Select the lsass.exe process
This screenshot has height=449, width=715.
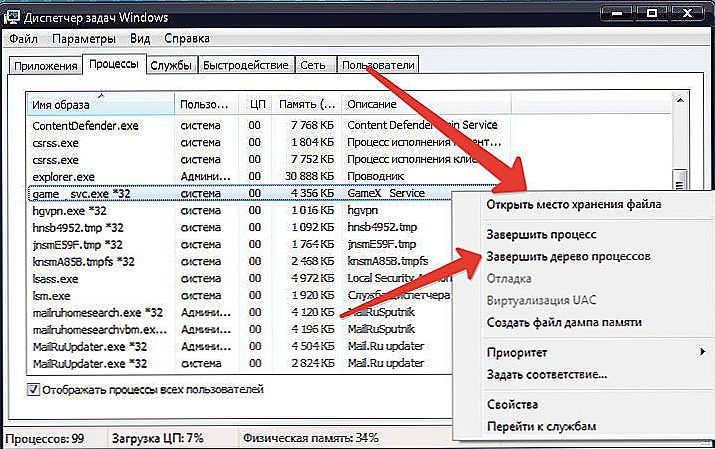point(239,279)
